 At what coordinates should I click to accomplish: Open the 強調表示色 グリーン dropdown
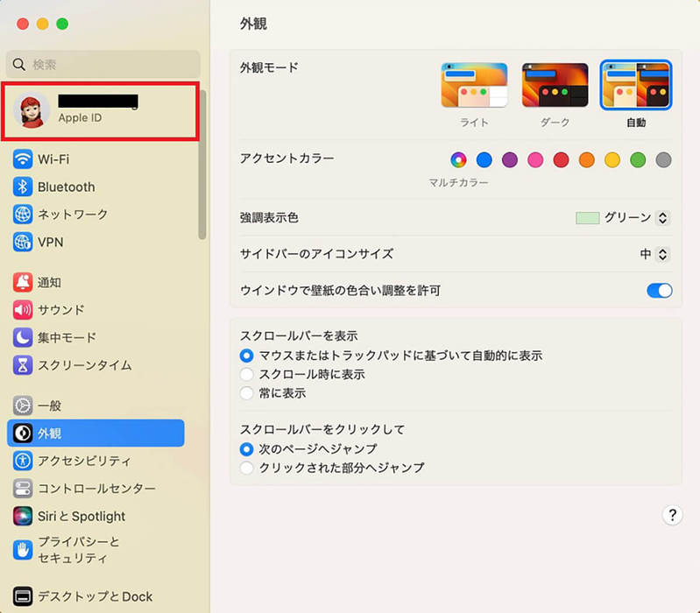(x=663, y=218)
